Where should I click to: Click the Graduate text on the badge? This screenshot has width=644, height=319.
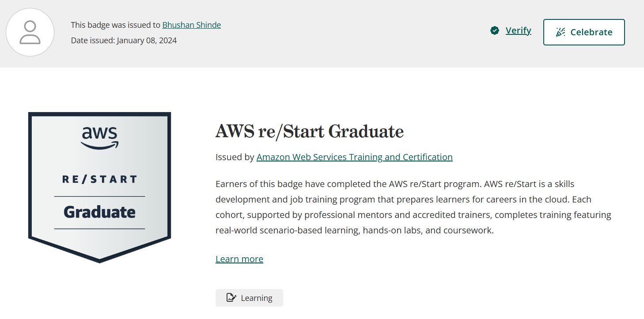pos(100,212)
